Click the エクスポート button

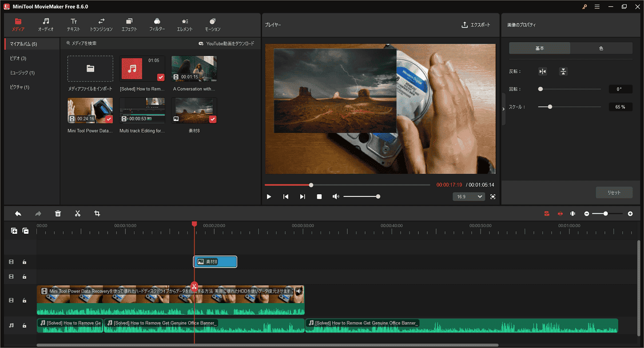tap(477, 25)
